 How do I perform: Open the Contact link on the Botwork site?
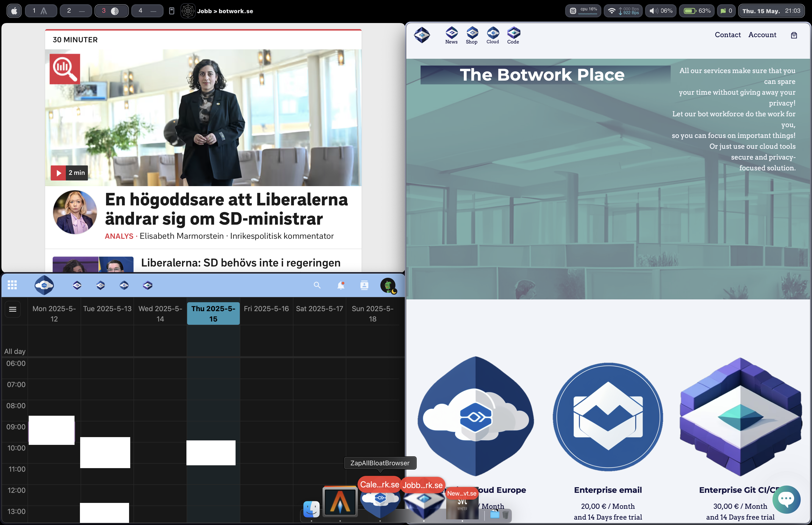(x=728, y=35)
